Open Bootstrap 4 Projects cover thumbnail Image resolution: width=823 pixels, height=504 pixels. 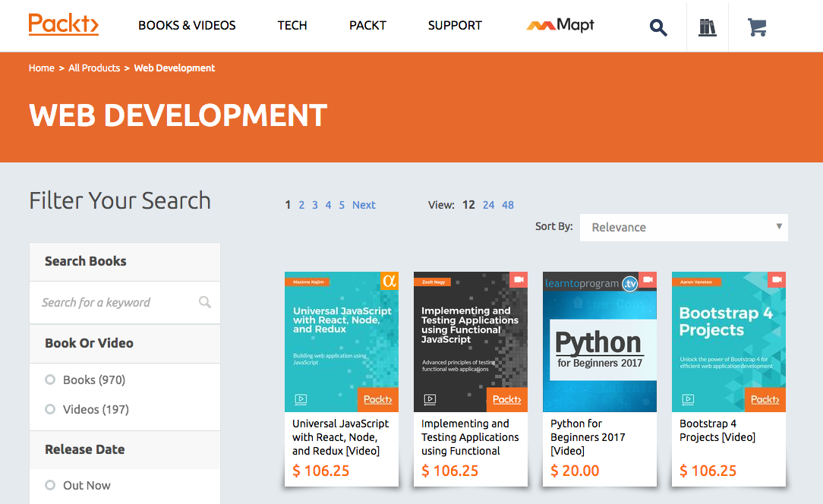[x=729, y=342]
